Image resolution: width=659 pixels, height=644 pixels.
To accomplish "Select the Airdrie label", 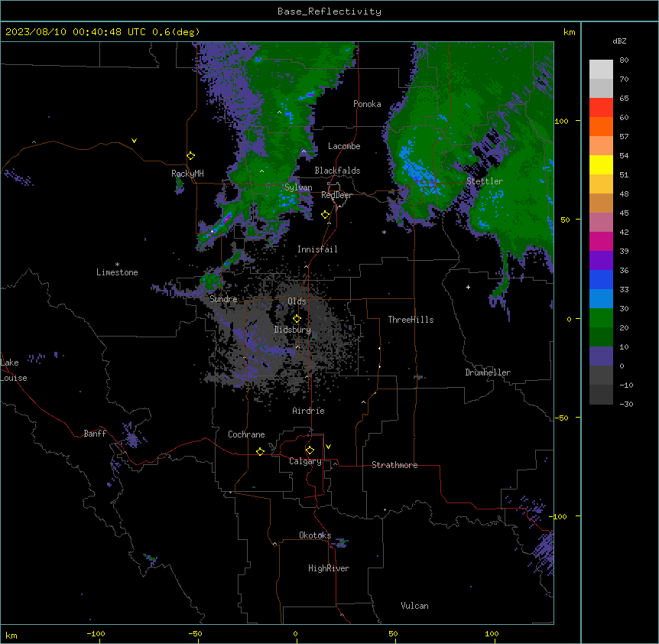I will click(x=309, y=411).
